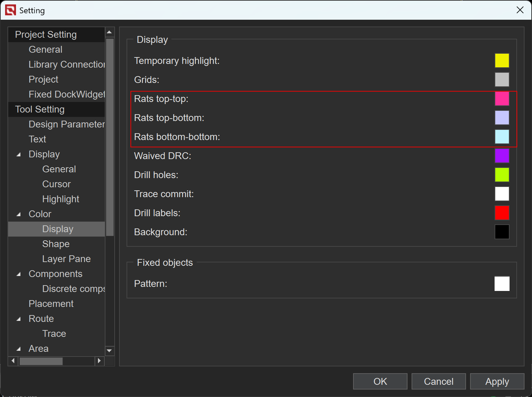Collapse the Components tree section
Image resolution: width=532 pixels, height=397 pixels.
(19, 274)
